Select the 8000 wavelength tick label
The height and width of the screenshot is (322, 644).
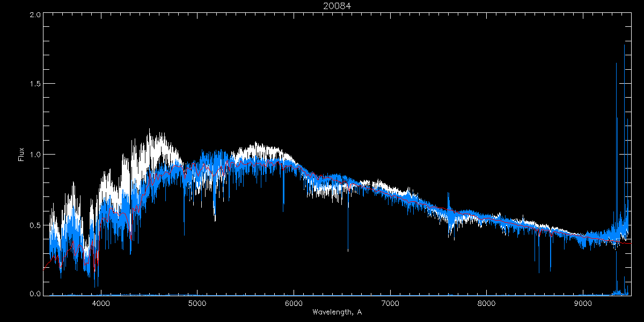coord(487,303)
